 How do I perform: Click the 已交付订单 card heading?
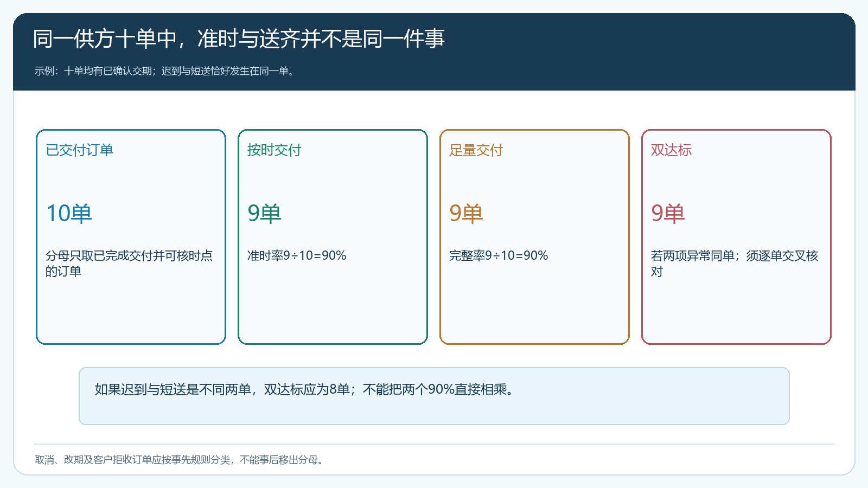(80, 150)
